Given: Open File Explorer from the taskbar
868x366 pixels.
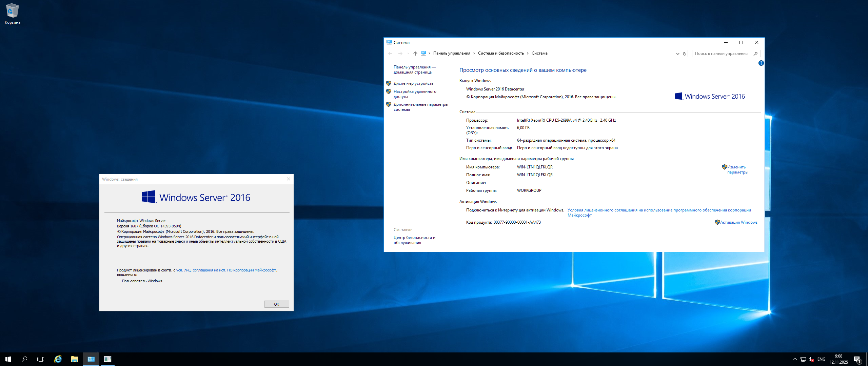Looking at the screenshot, I should click(x=74, y=359).
